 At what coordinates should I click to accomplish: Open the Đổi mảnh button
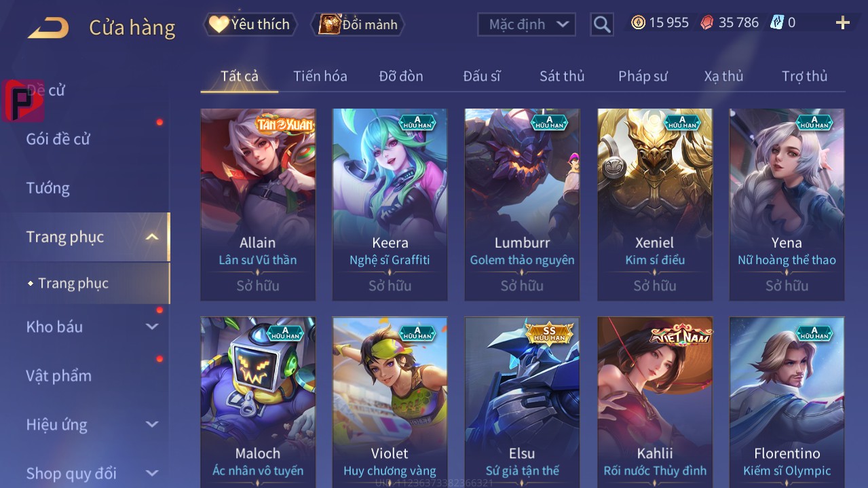(358, 24)
